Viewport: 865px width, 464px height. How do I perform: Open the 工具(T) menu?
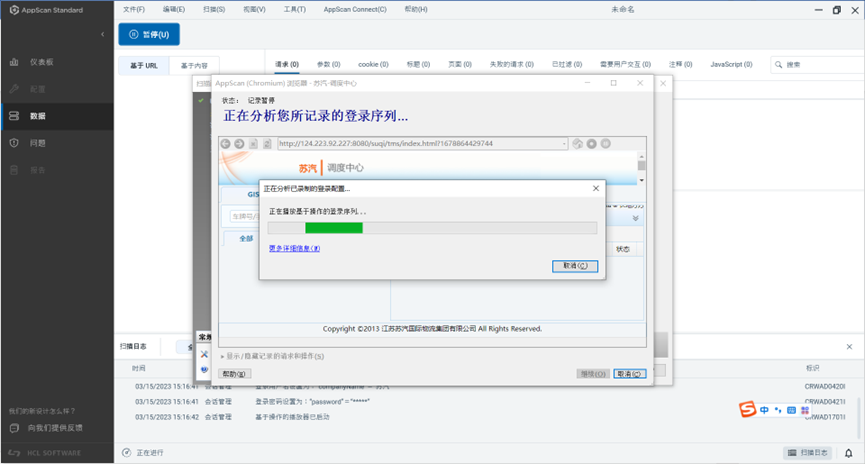click(x=295, y=9)
